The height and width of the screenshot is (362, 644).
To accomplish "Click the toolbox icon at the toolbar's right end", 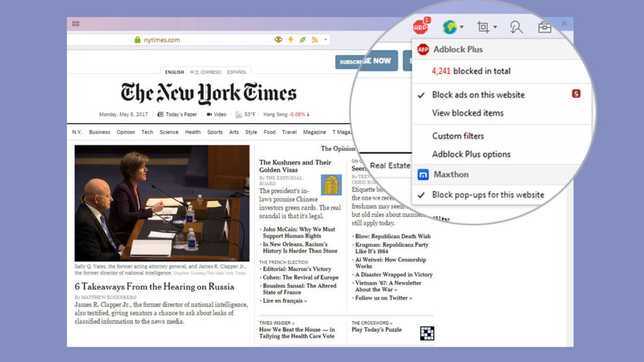I will point(545,28).
